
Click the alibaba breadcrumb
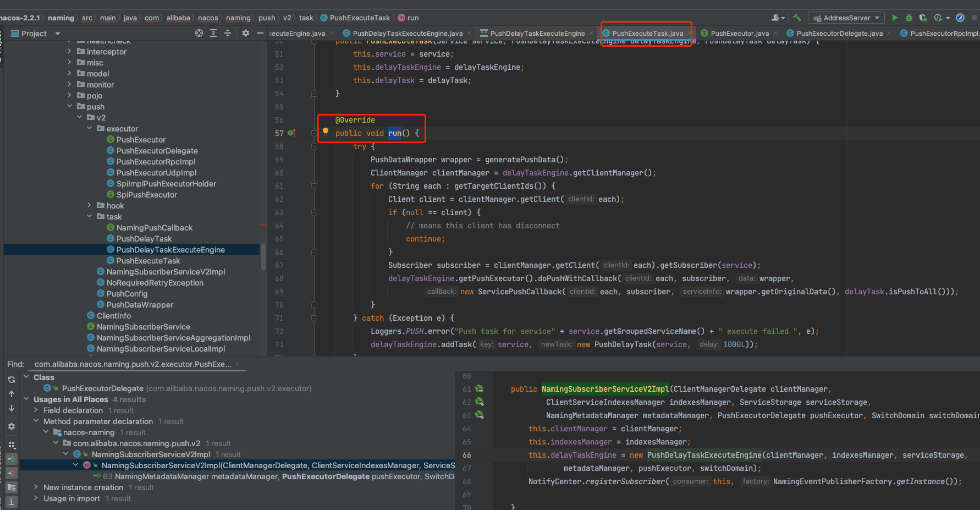178,18
